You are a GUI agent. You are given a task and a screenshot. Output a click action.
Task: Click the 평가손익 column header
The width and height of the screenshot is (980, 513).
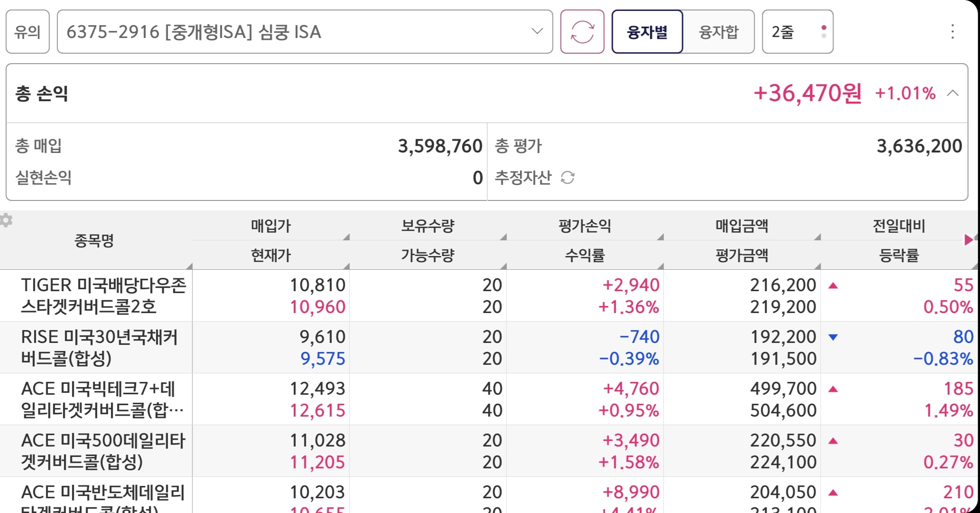tap(585, 226)
